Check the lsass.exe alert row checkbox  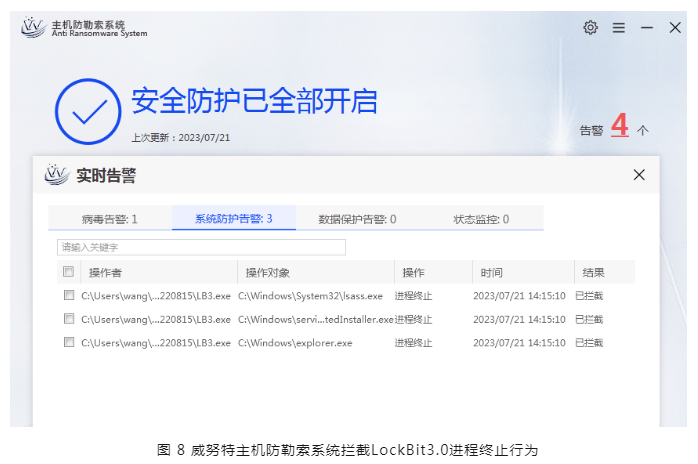[69, 295]
